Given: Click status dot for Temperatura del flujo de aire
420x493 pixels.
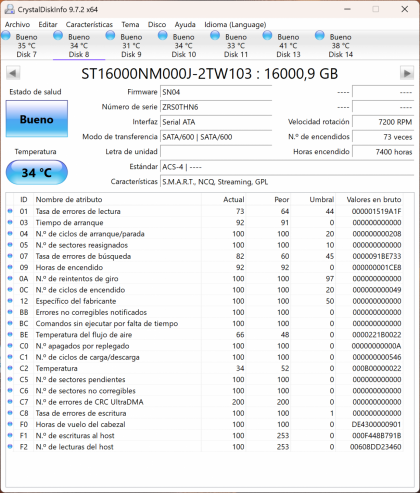Looking at the screenshot, I should point(10,334).
